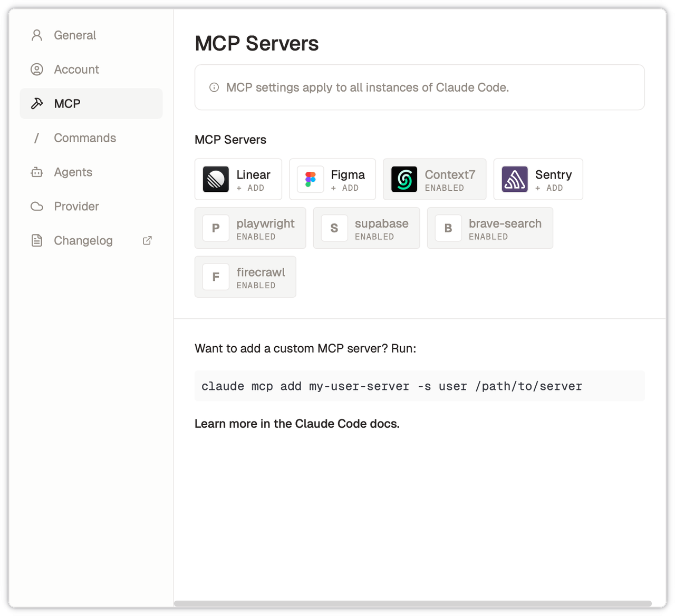675x616 pixels.
Task: Go to the Account section
Action: point(76,70)
